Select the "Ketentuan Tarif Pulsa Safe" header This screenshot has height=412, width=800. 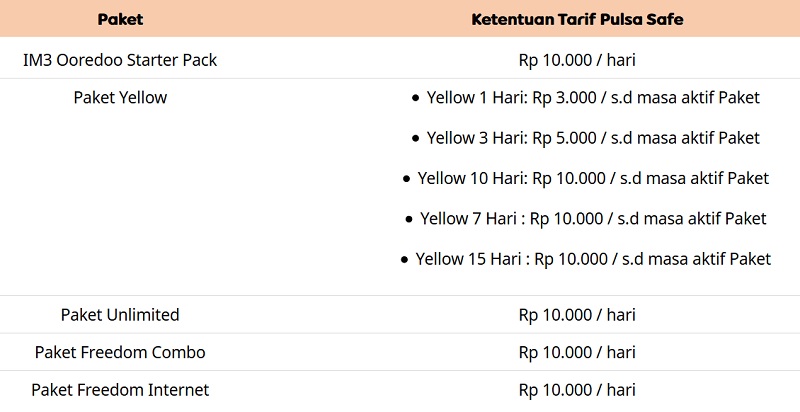(x=577, y=19)
